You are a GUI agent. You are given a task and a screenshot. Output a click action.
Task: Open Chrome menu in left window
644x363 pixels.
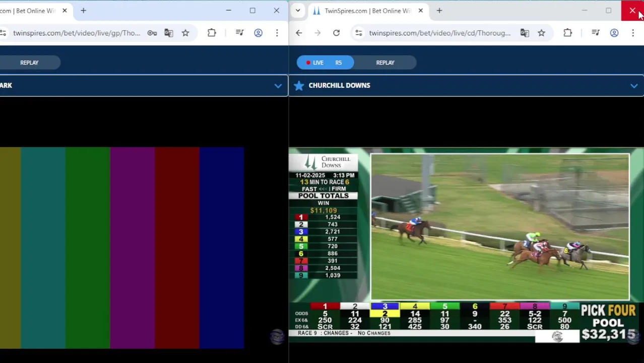(277, 33)
